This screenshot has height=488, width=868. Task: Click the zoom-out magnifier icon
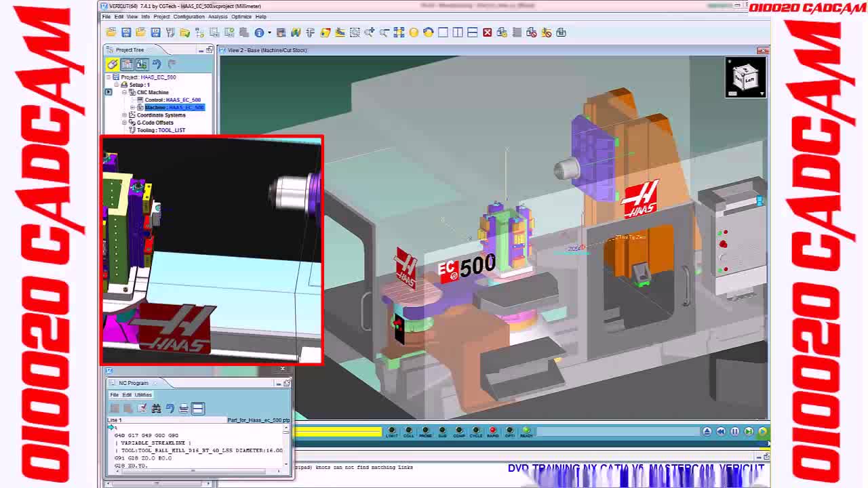(x=384, y=33)
